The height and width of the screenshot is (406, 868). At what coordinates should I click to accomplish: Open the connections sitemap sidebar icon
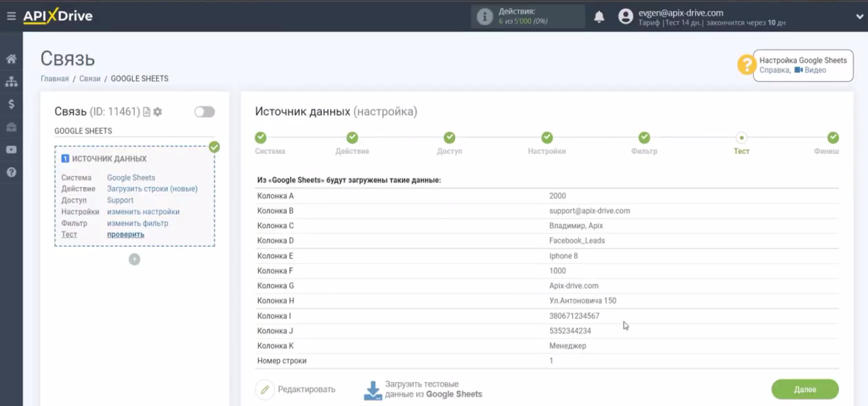[11, 82]
